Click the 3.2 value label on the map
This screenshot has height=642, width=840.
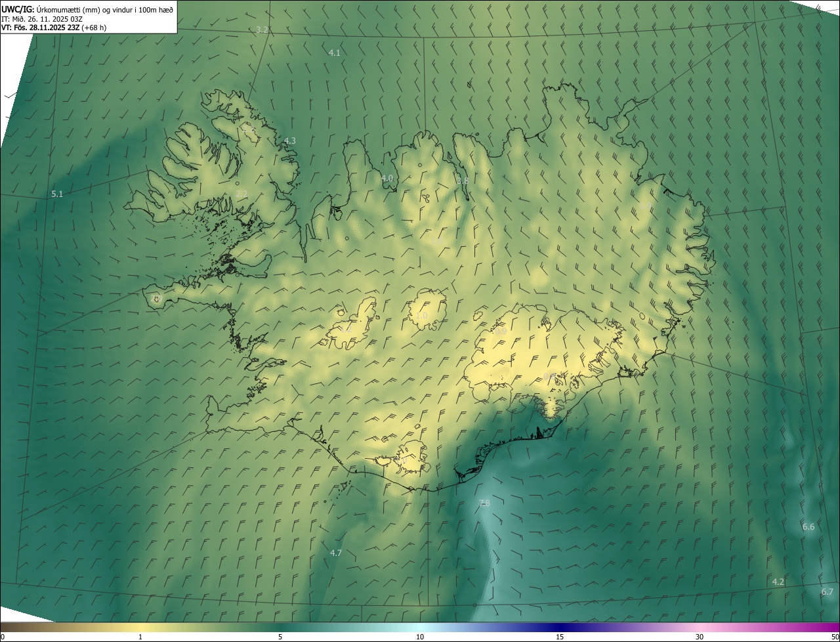(x=262, y=30)
